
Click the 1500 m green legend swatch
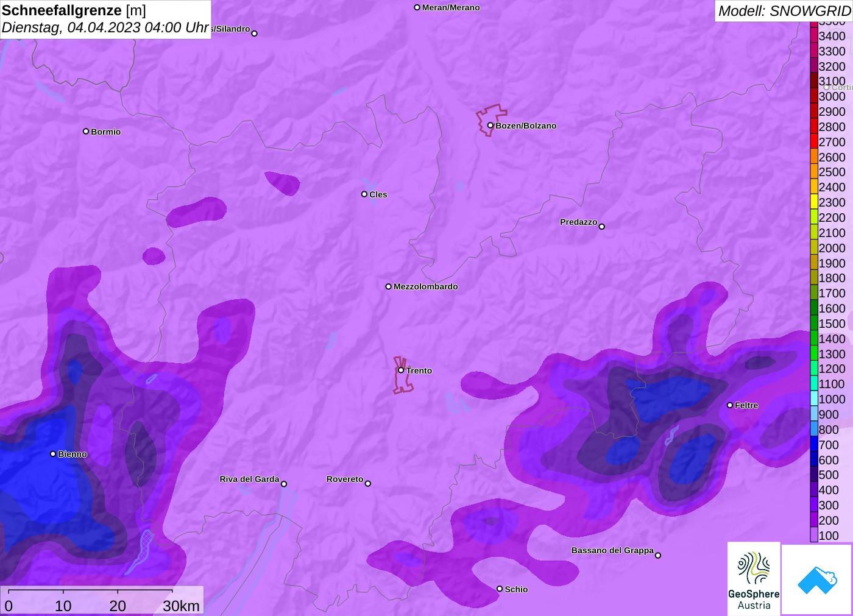pos(814,324)
